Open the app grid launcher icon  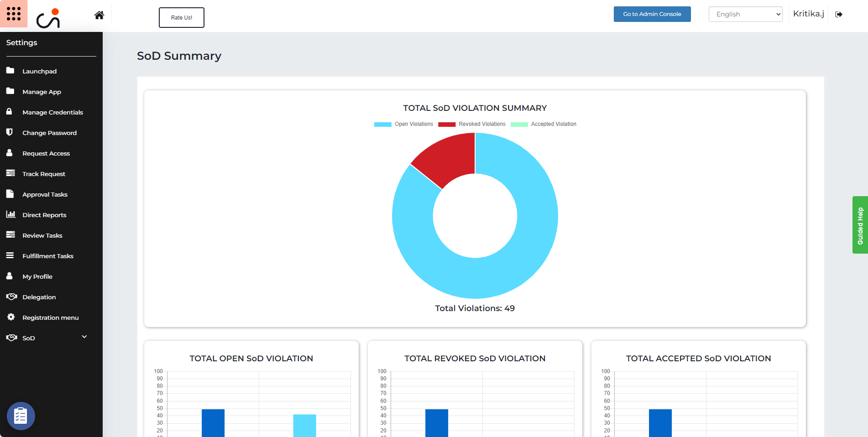(14, 14)
